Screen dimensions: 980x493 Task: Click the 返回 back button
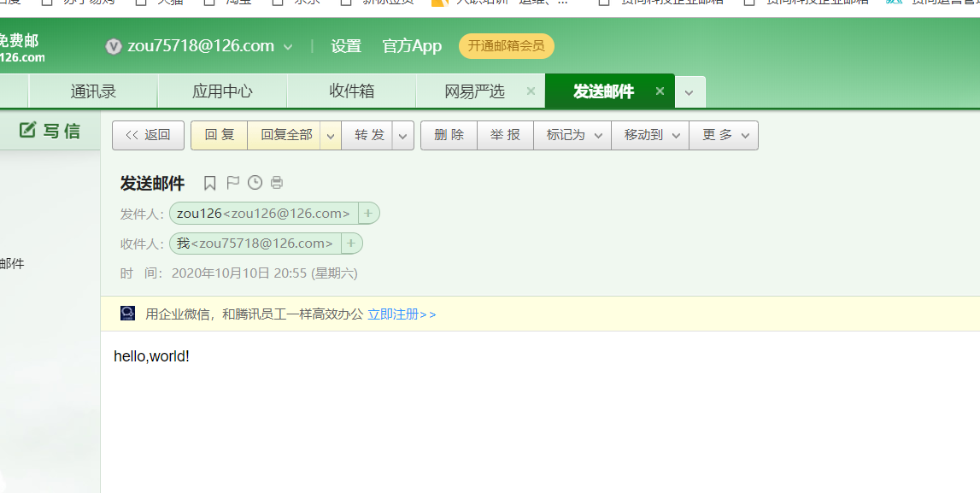[x=148, y=135]
